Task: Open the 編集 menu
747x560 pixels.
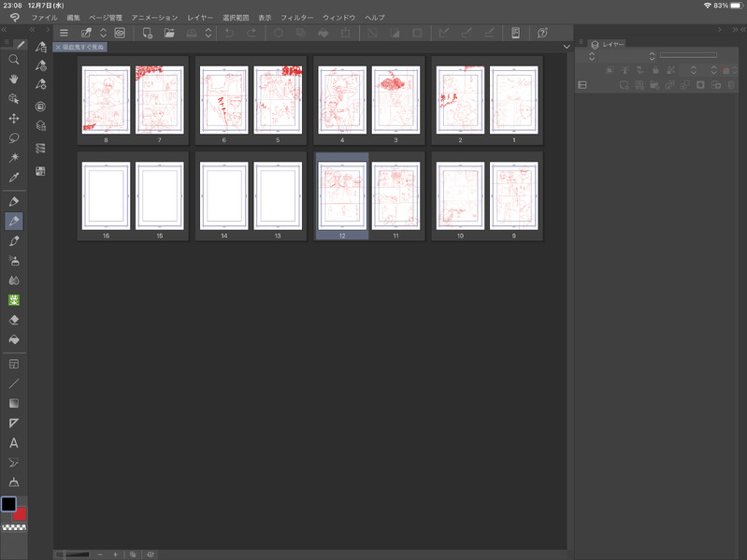Action: pyautogui.click(x=73, y=18)
